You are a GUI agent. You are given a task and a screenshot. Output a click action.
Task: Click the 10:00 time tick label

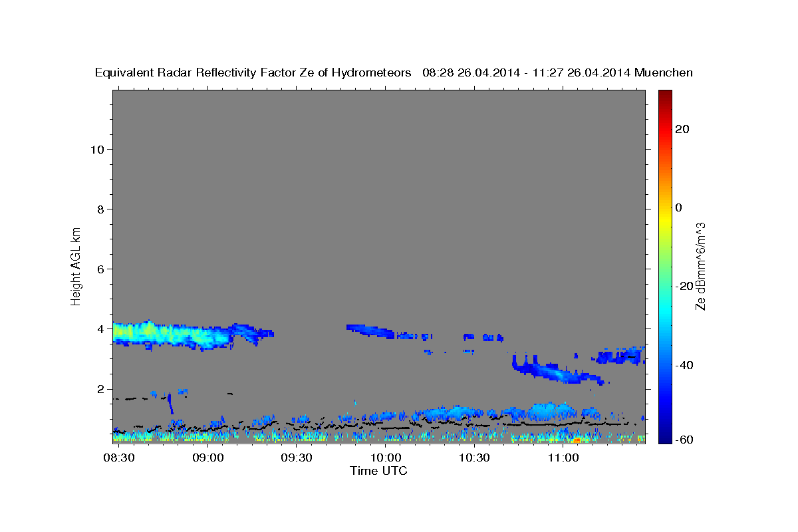[385, 459]
